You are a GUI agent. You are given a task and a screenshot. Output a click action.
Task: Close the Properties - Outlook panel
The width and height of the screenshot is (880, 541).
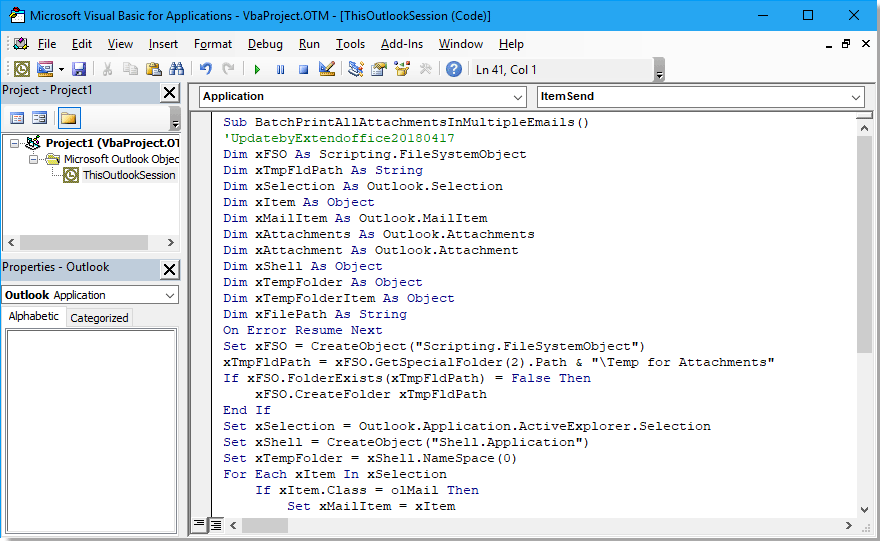pyautogui.click(x=169, y=269)
